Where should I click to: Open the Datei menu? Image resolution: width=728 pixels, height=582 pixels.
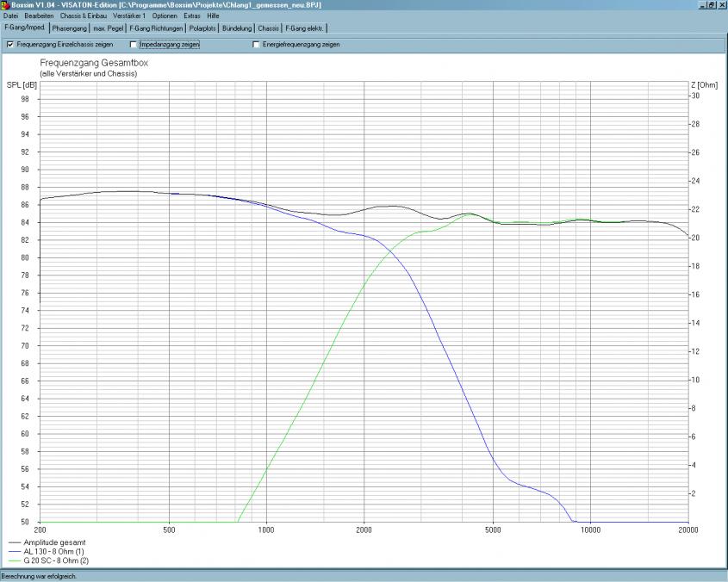click(x=10, y=16)
